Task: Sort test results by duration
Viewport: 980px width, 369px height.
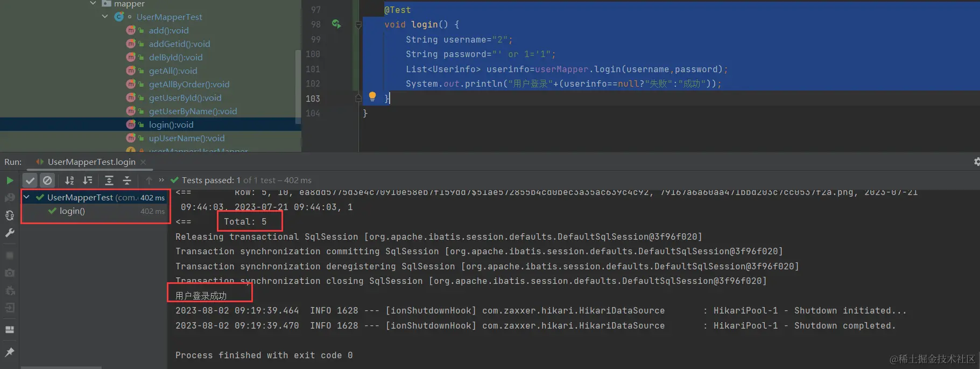Action: pos(88,180)
